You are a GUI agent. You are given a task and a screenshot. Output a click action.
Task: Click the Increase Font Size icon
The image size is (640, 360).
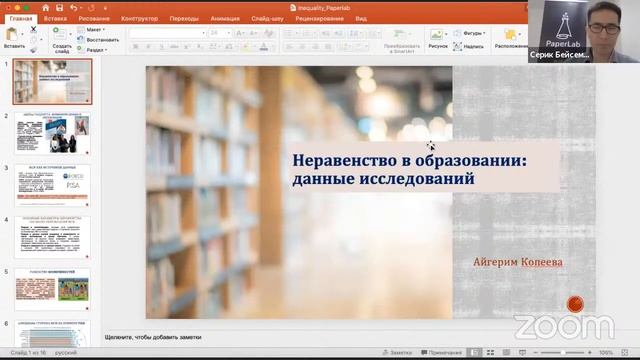(240, 33)
